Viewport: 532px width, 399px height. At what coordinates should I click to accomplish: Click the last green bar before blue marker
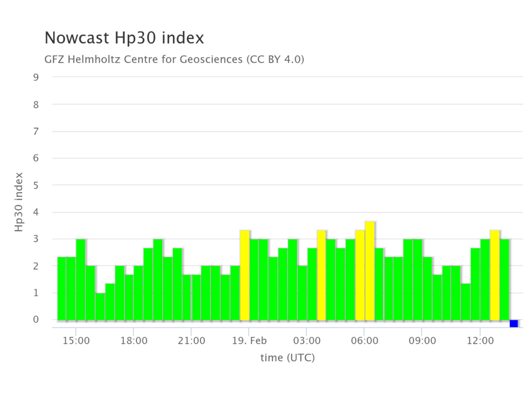(x=504, y=279)
